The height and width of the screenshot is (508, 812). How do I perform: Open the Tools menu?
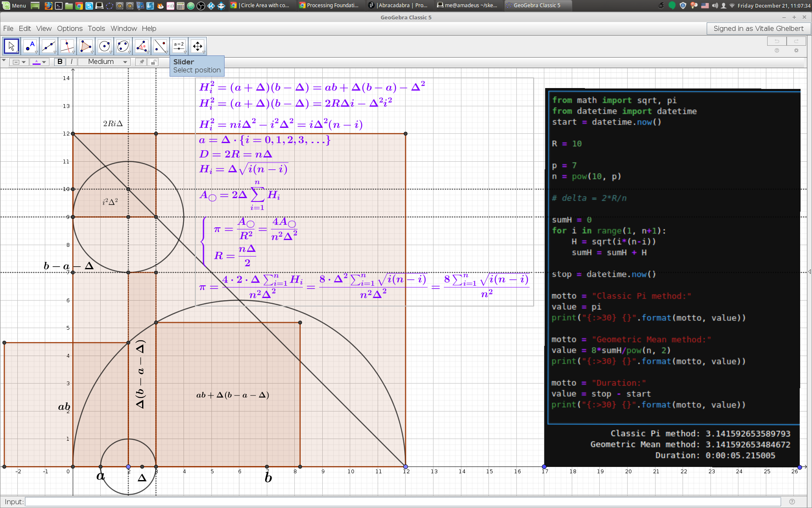coord(96,28)
